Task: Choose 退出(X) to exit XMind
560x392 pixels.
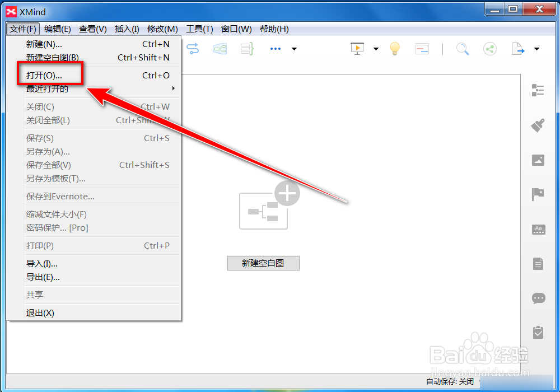Action: pyautogui.click(x=98, y=313)
